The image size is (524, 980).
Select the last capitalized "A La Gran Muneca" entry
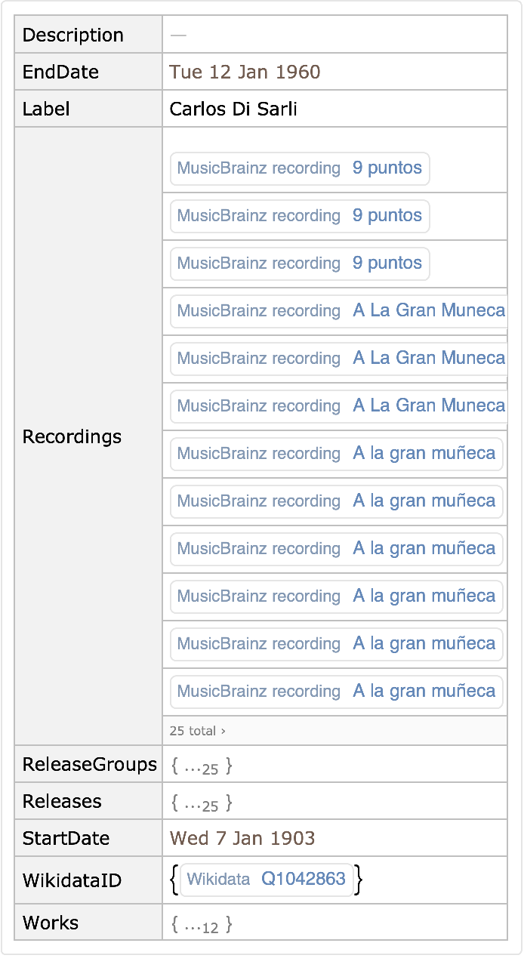coord(338,406)
